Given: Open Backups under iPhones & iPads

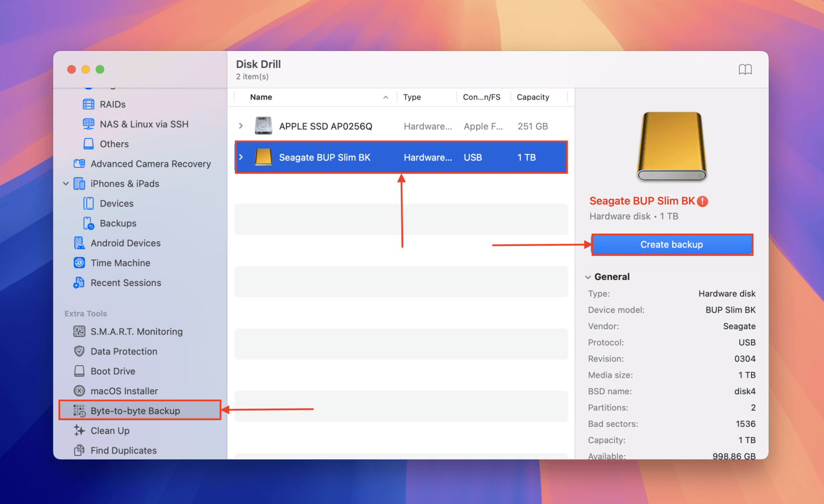Looking at the screenshot, I should pyautogui.click(x=118, y=223).
